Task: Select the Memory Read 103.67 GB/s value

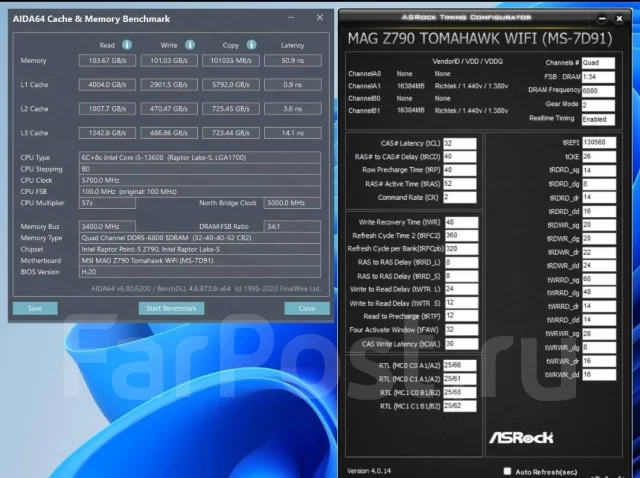Action: (x=107, y=60)
